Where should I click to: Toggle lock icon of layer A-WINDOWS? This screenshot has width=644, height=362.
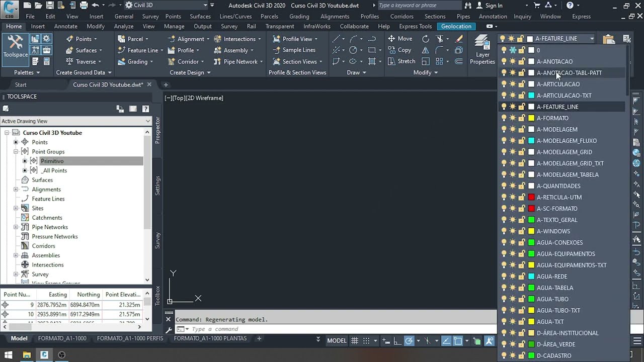coord(522,231)
